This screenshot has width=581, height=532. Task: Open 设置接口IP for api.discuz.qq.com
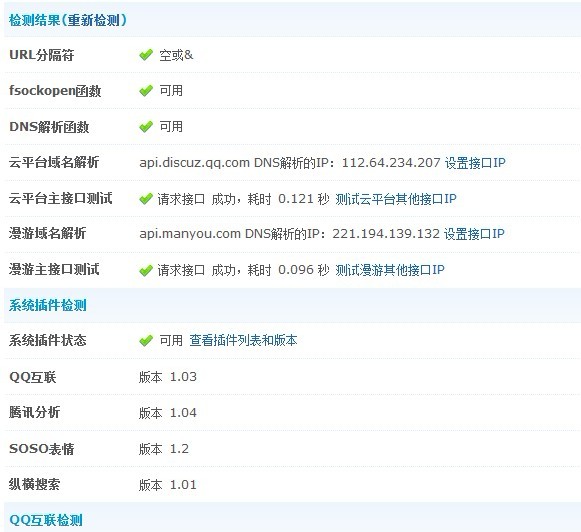coord(475,163)
